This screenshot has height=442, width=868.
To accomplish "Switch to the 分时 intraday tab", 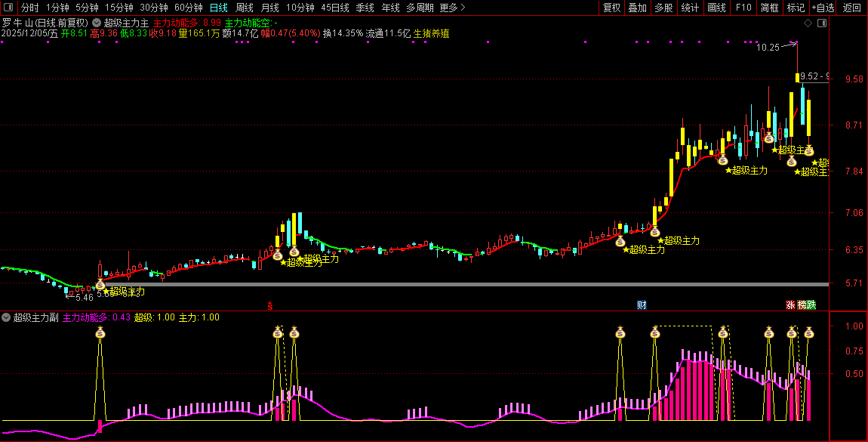I will (29, 8).
